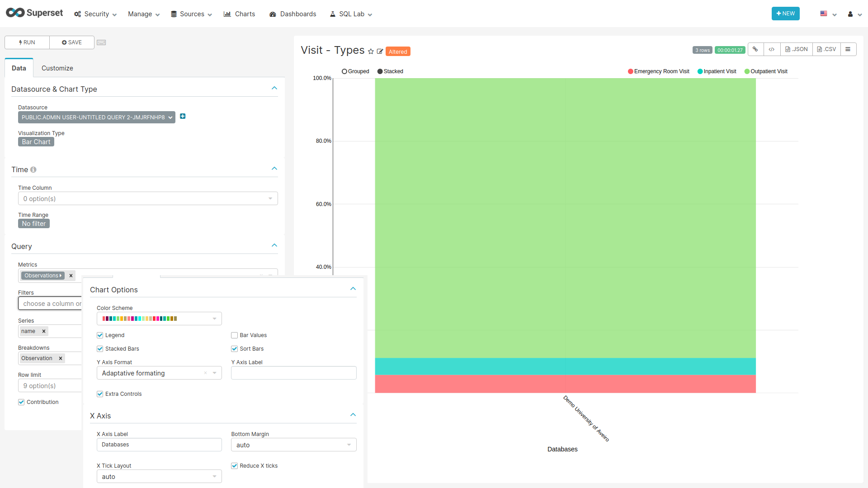The image size is (868, 488).
Task: Open the Color Scheme dropdown
Action: pyautogui.click(x=159, y=319)
